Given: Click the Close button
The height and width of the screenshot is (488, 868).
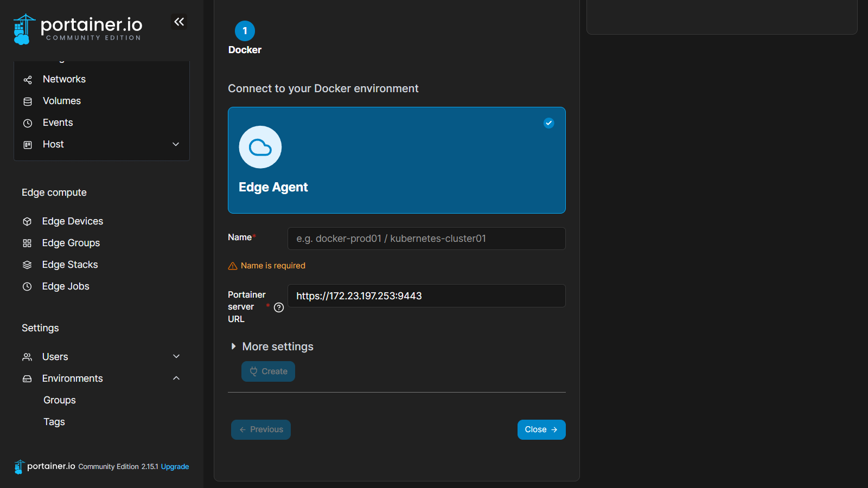Looking at the screenshot, I should click(x=541, y=429).
